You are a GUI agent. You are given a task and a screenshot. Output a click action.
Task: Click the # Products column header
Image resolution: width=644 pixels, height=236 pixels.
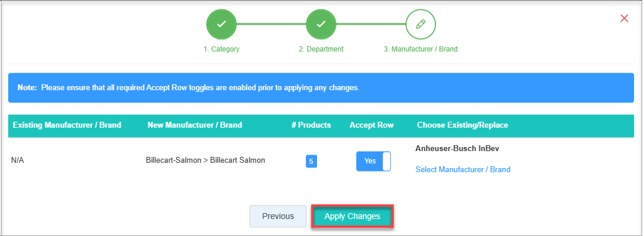click(x=311, y=125)
